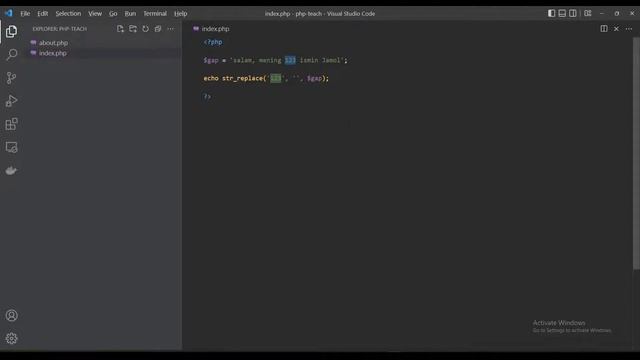
Task: Open editor more actions menu
Action: tap(629, 29)
